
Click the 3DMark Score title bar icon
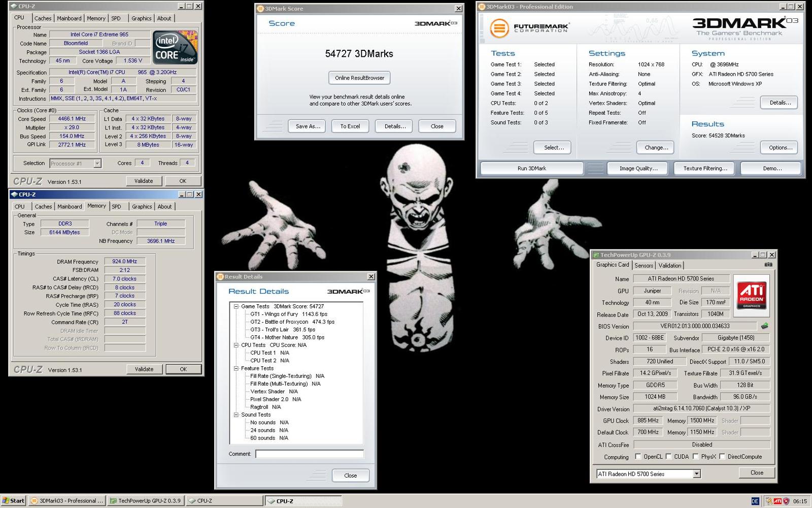tap(260, 9)
